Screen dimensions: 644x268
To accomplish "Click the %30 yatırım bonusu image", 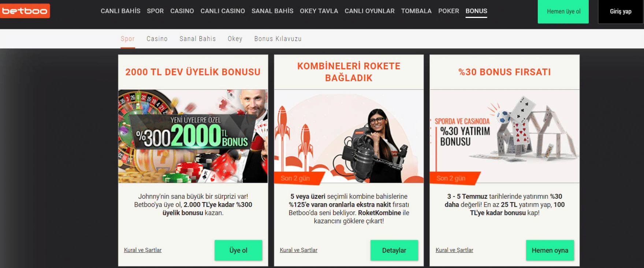I will 505,136.
